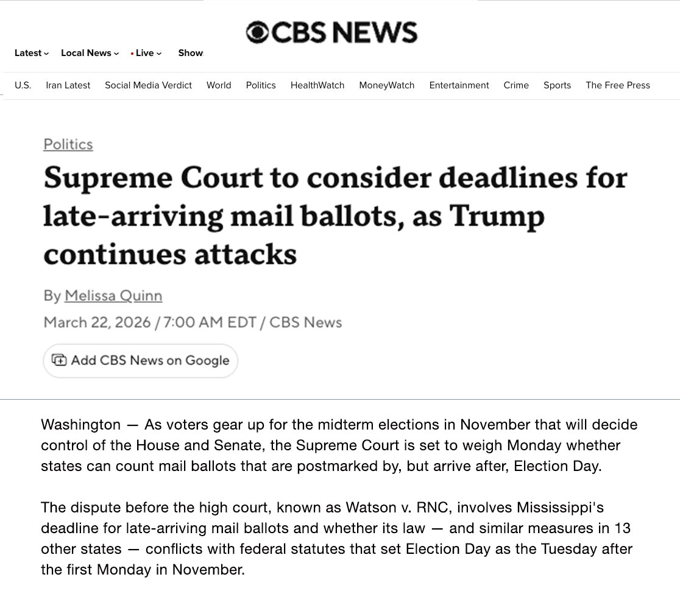This screenshot has height=616, width=680.
Task: Open the Live dropdown chevron
Action: 158,53
